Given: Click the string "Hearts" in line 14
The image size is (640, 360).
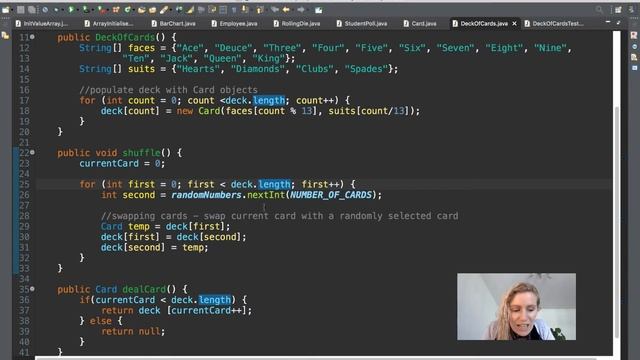Looking at the screenshot, I should (198, 69).
